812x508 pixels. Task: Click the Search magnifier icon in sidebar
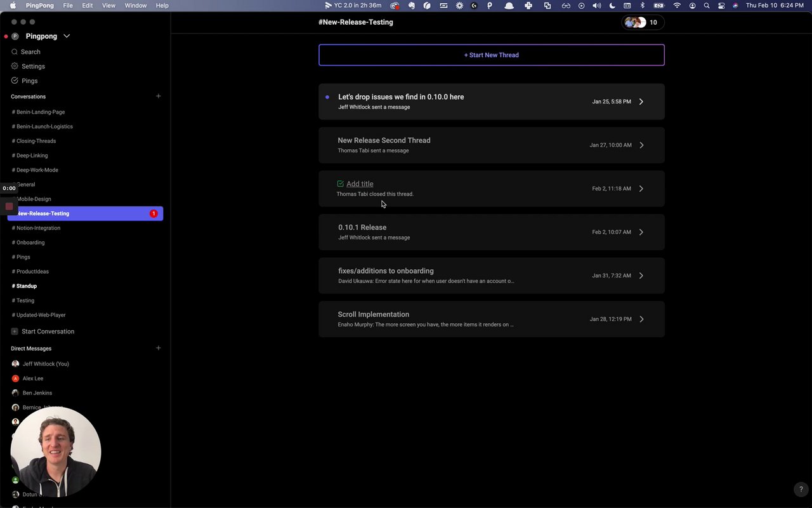click(15, 52)
